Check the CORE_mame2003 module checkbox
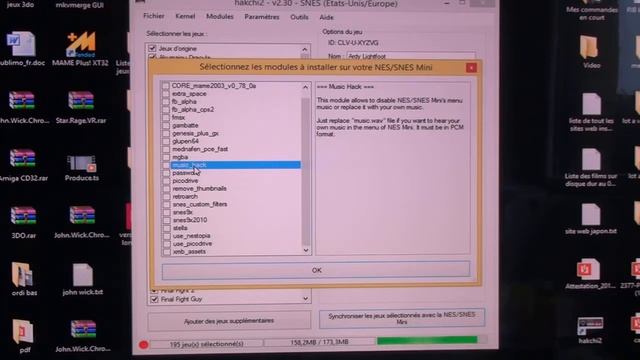Viewport: 640px width, 360px height. [x=166, y=86]
